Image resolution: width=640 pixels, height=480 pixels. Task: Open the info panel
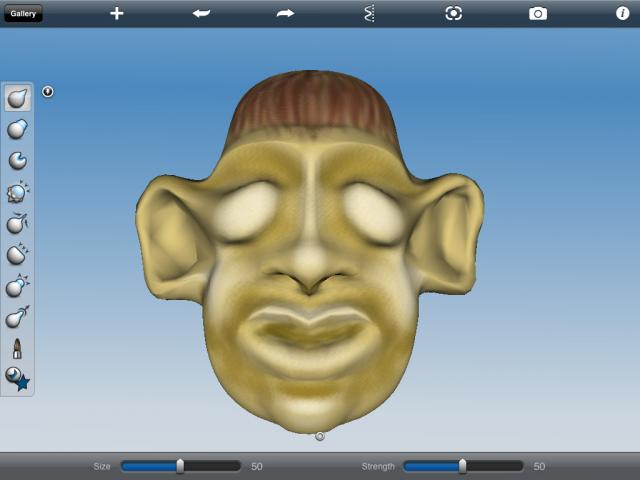(622, 14)
